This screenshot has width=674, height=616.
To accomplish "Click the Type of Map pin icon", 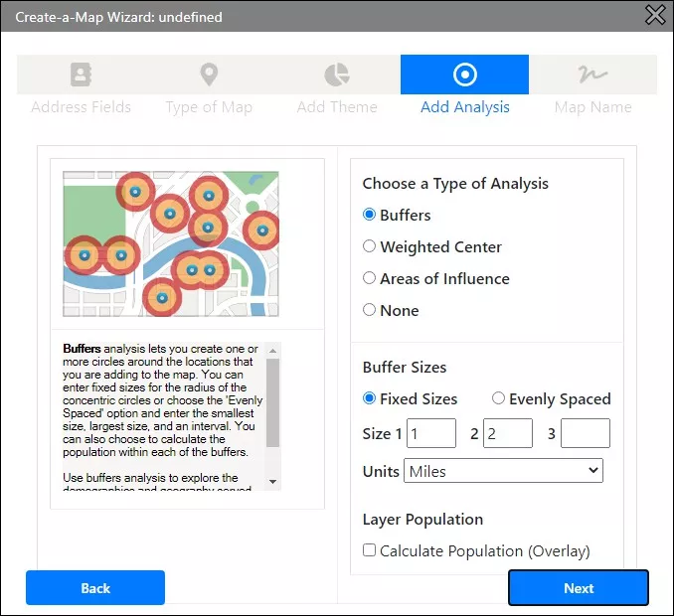I will click(x=209, y=75).
